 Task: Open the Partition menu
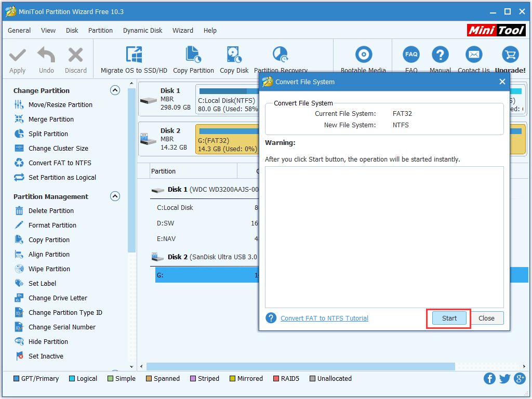point(100,31)
